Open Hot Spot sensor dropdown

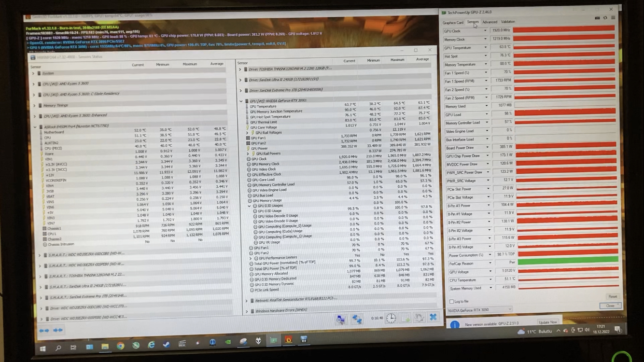486,56
